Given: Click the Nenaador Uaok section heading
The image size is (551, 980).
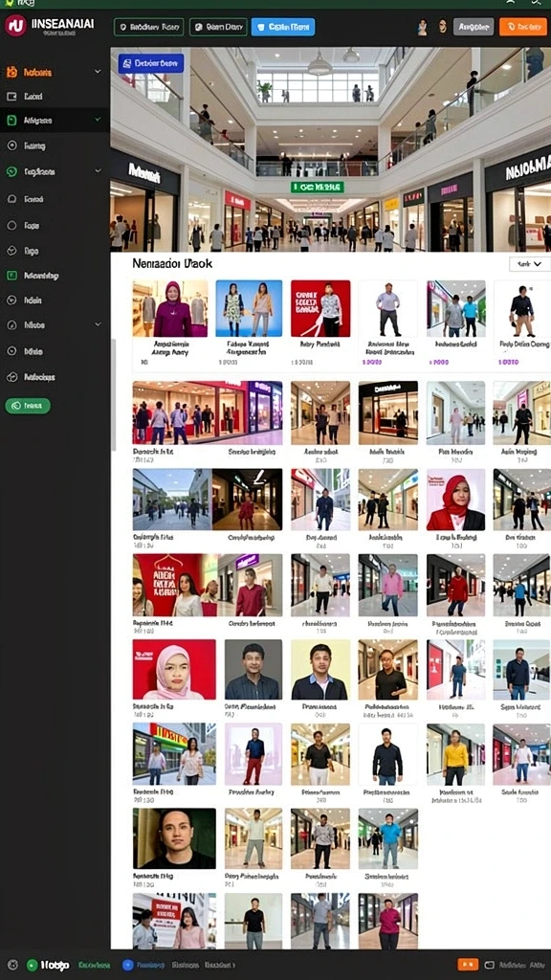Looking at the screenshot, I should click(x=172, y=264).
